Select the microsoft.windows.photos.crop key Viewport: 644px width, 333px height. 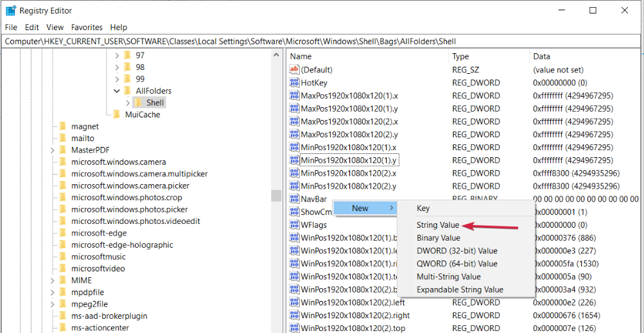click(126, 198)
